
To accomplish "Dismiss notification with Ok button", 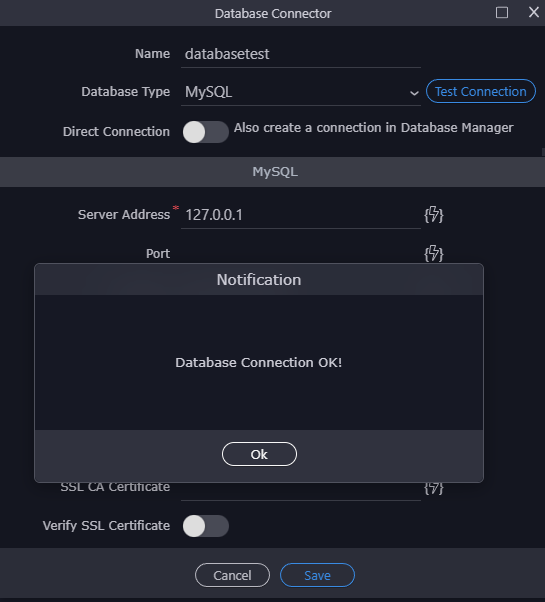I will [x=259, y=454].
